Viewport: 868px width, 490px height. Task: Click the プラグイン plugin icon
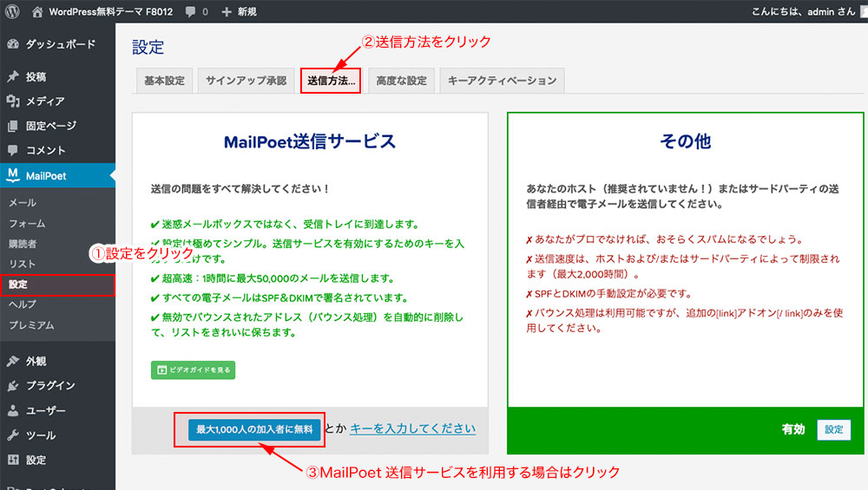[13, 385]
